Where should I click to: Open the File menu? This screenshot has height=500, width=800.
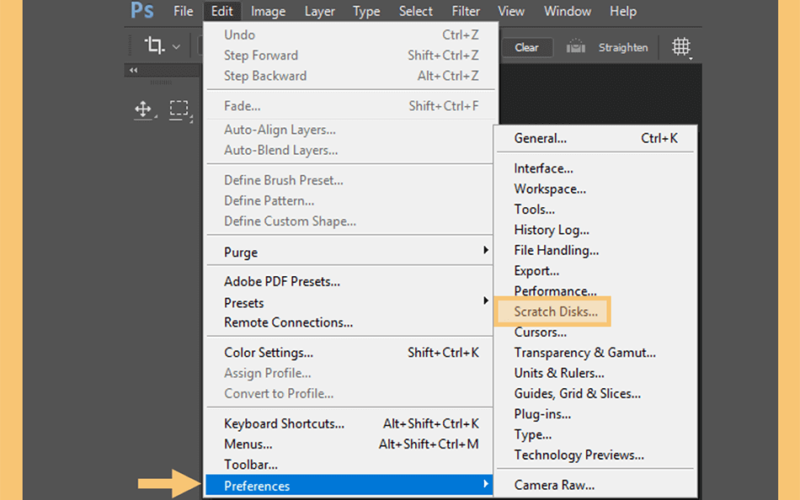183,11
